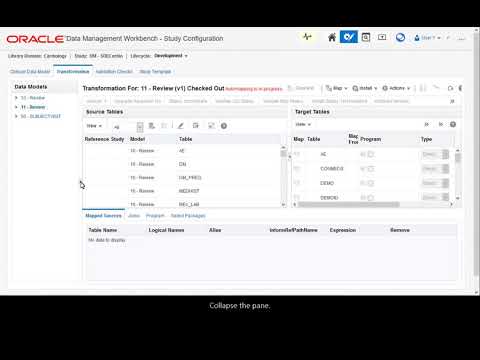Click the pencil edit icon in Source Tables toolbar

click(181, 126)
